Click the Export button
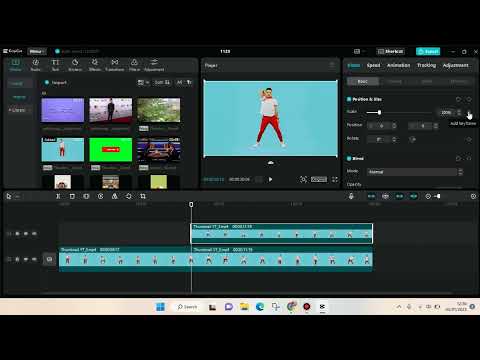This screenshot has height=360, width=480. 428,51
